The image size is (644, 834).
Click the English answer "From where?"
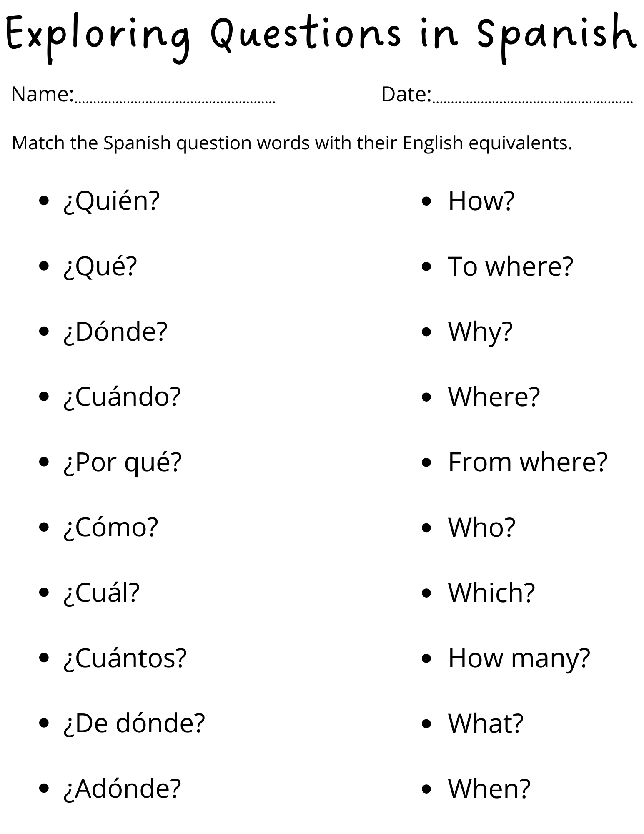(x=528, y=462)
